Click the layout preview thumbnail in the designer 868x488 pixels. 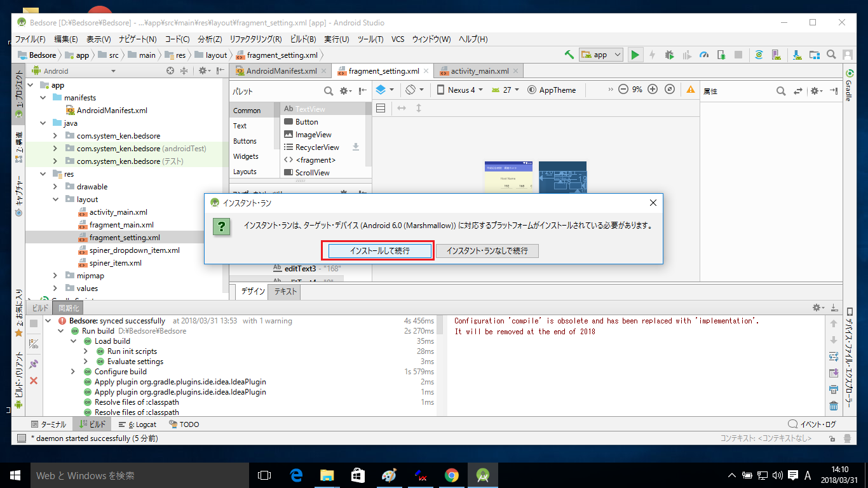pyautogui.click(x=508, y=177)
